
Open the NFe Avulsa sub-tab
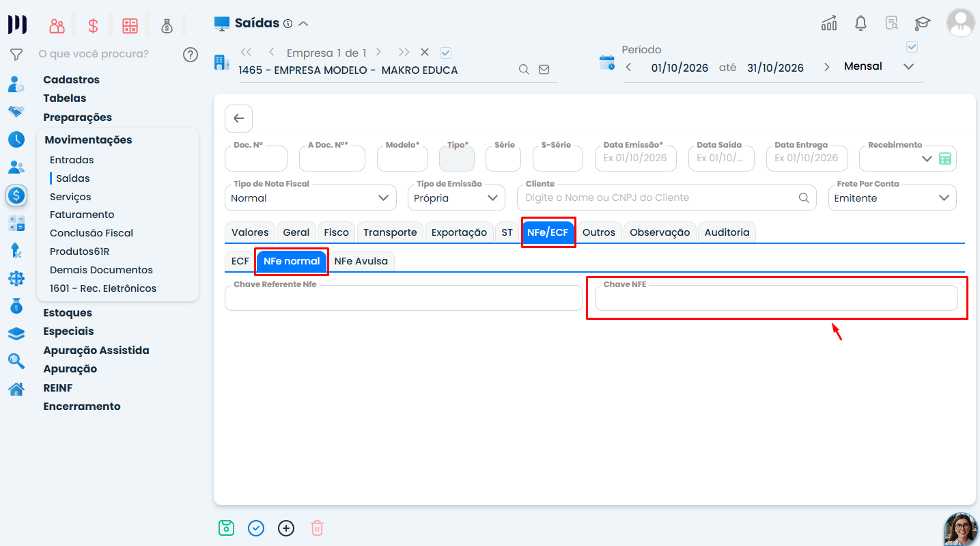point(361,261)
